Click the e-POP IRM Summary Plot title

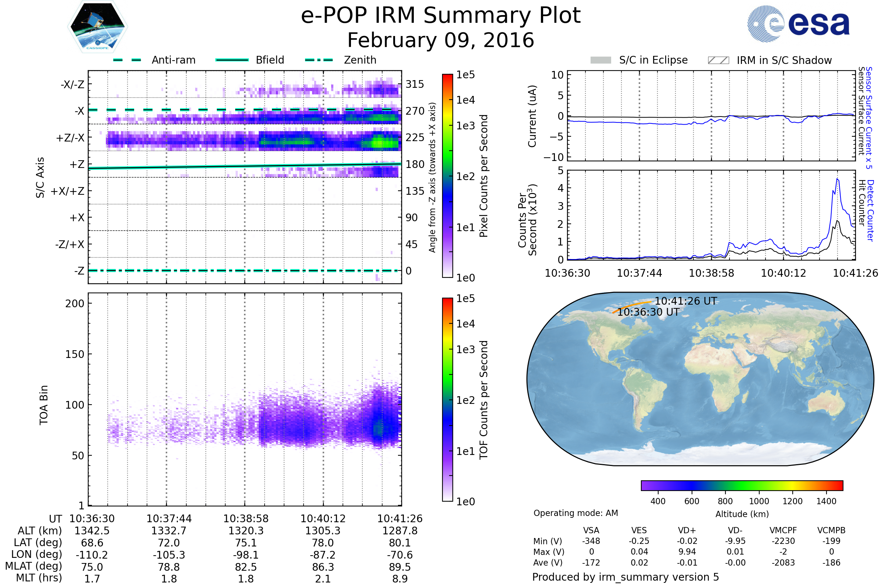coord(441,16)
